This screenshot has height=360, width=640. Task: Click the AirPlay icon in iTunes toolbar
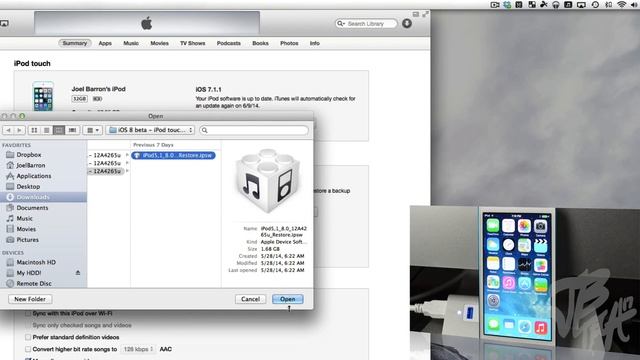(4, 23)
